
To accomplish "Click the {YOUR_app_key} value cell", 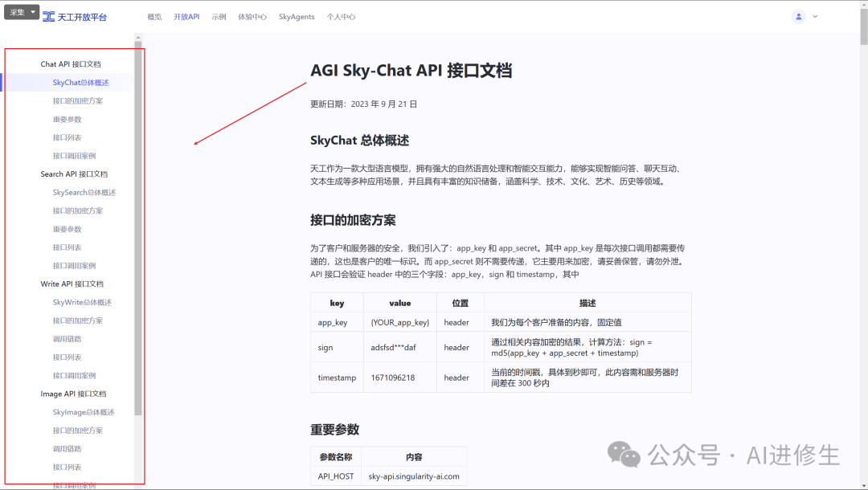I will click(400, 322).
